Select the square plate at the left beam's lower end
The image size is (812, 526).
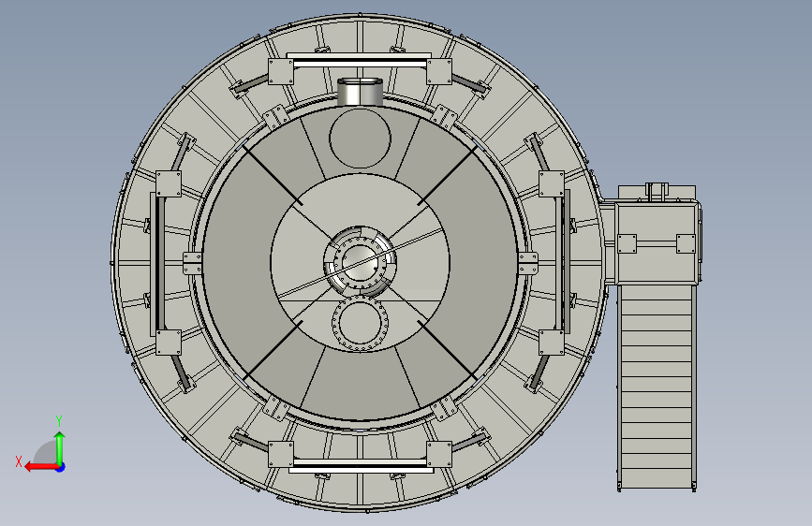point(169,343)
